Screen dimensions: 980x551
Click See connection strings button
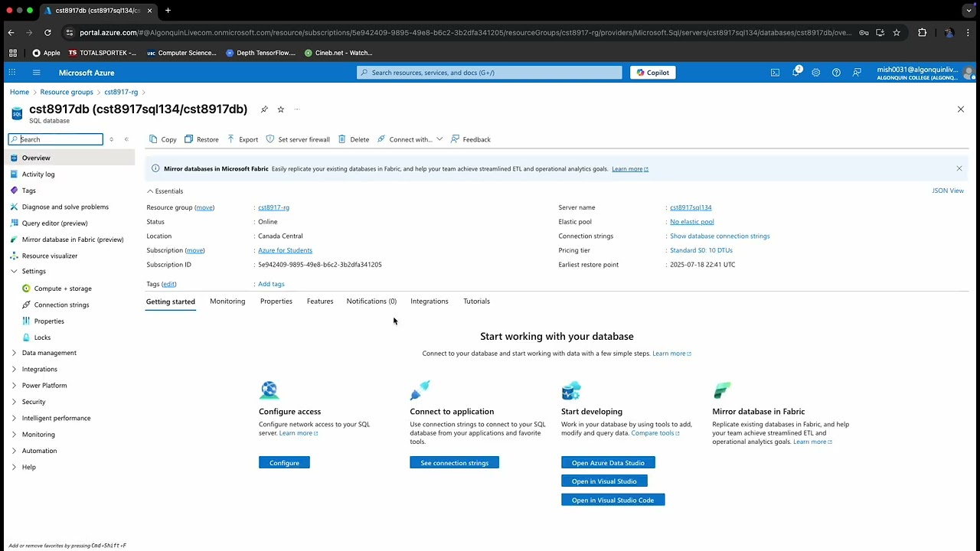(454, 463)
